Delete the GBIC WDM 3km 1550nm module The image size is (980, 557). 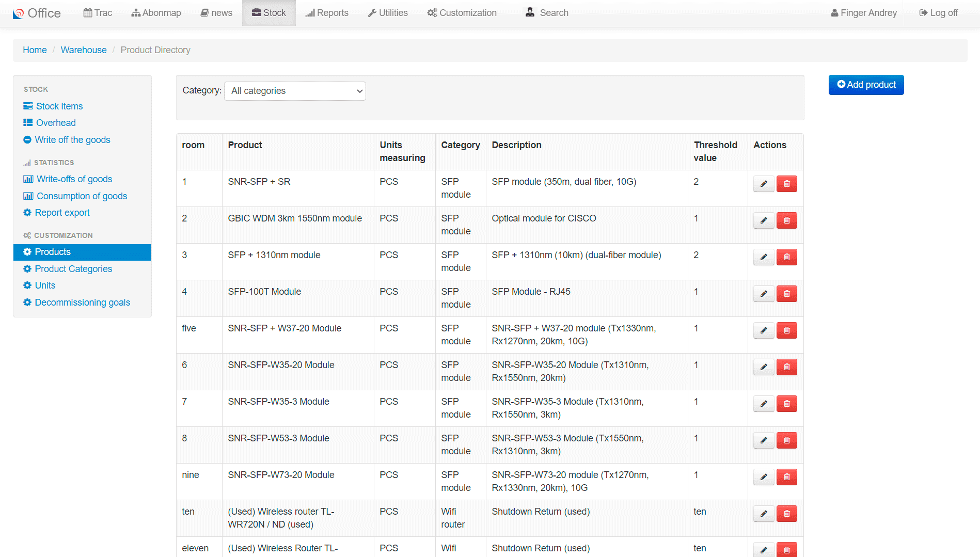(x=787, y=220)
